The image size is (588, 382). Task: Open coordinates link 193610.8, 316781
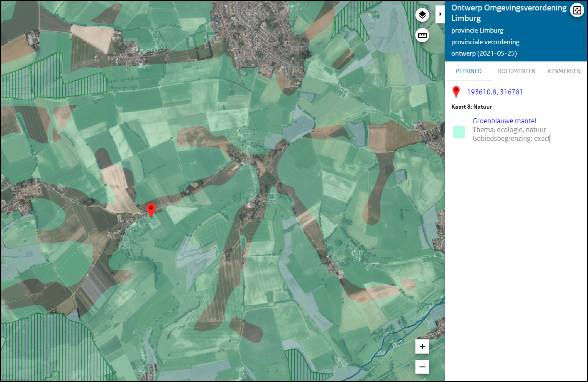click(495, 92)
